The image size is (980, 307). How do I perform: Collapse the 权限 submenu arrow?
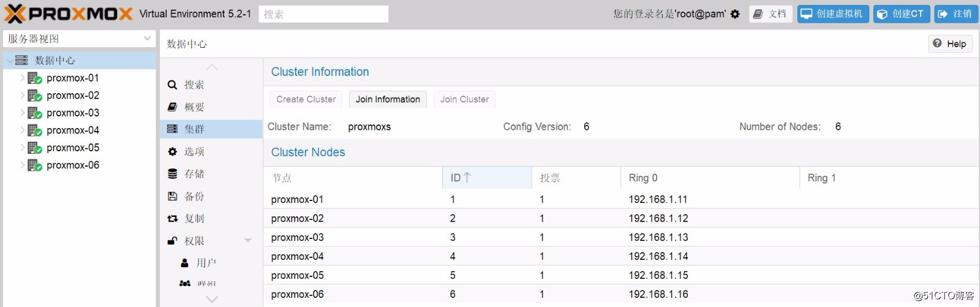click(248, 241)
